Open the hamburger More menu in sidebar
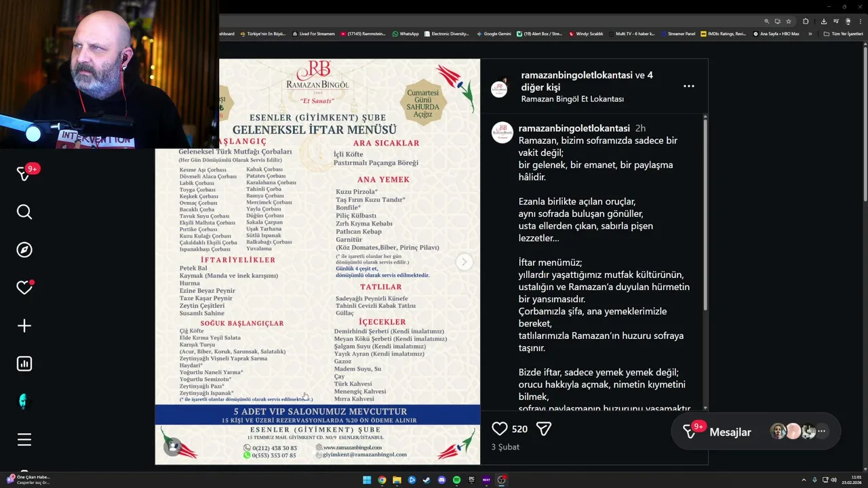The width and height of the screenshot is (868, 488). click(x=24, y=440)
